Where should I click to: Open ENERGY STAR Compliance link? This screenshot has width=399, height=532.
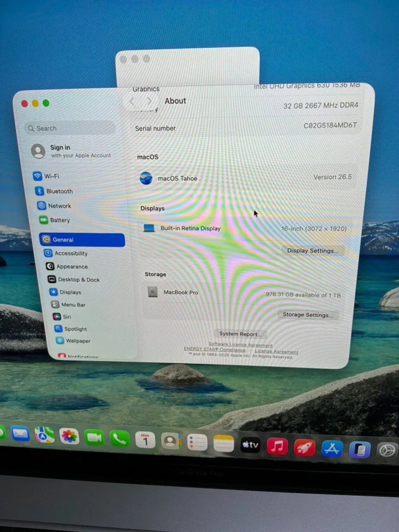click(215, 349)
